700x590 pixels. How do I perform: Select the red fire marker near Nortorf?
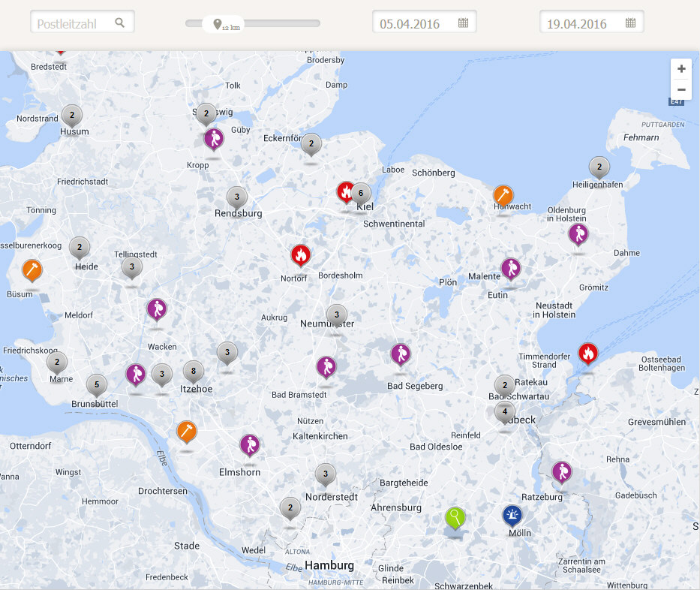click(x=300, y=255)
